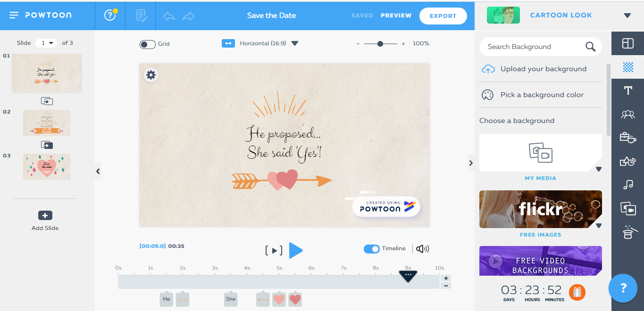Image resolution: width=644 pixels, height=311 pixels.
Task: Open the slide number dropdown
Action: click(x=46, y=43)
